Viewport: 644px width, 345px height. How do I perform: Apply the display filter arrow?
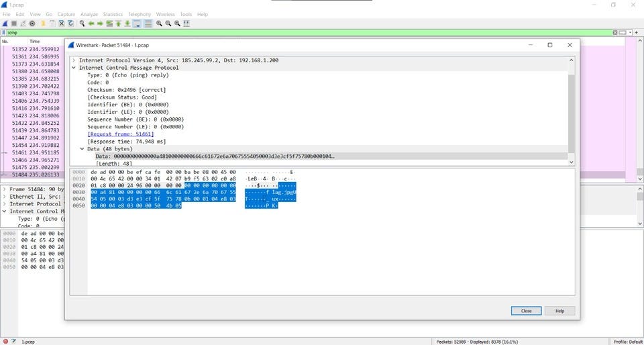[623, 32]
